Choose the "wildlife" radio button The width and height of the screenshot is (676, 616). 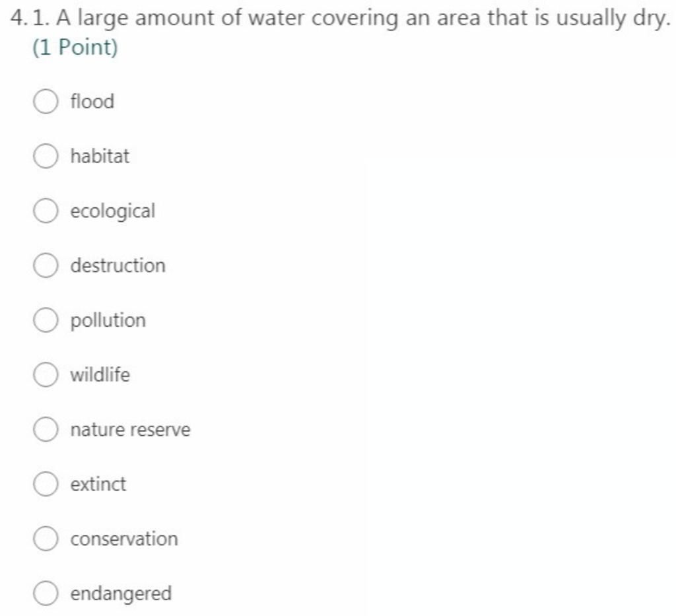click(45, 376)
